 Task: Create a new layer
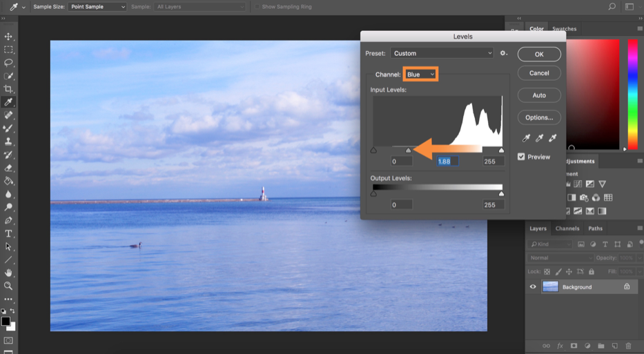pyautogui.click(x=614, y=346)
